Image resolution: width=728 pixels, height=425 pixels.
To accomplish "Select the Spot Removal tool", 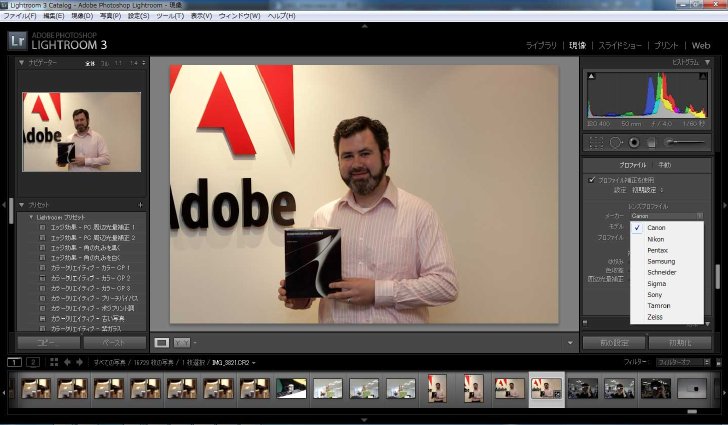I will (616, 143).
